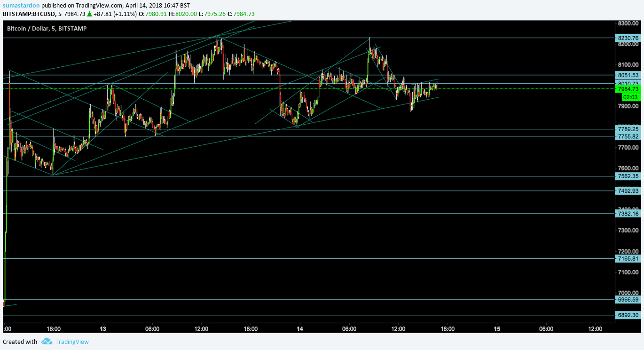Click the 7562.35 price level label
644x350 pixels.
pos(628,176)
